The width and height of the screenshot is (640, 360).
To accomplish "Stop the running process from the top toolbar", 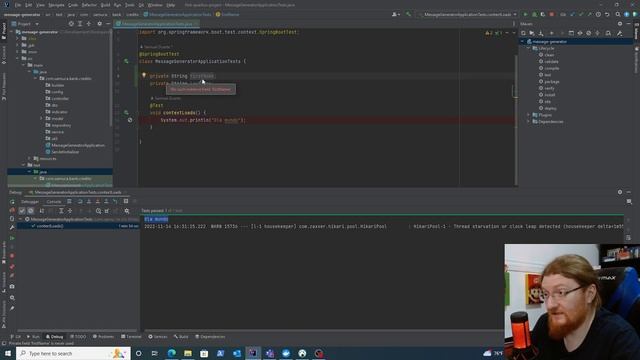I will 552,14.
